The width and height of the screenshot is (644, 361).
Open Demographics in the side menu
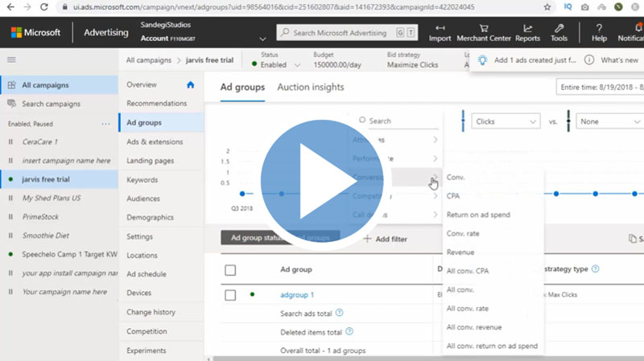[x=150, y=217]
